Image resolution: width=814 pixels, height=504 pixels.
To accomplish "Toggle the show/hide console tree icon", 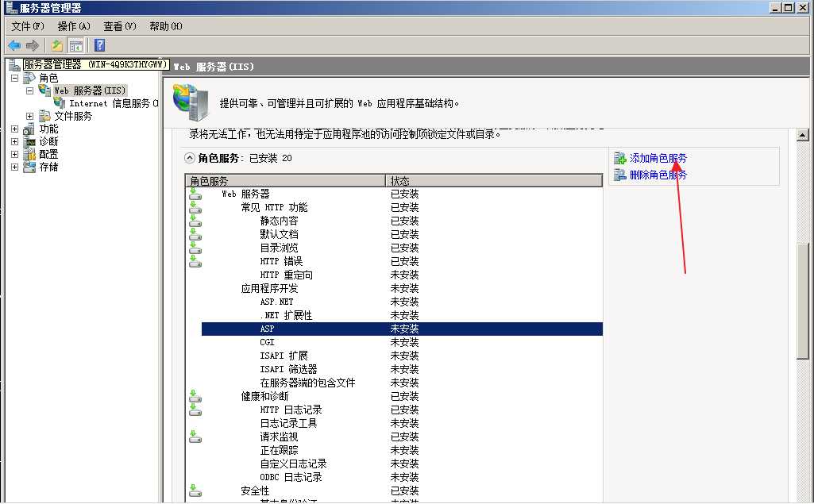I will pyautogui.click(x=75, y=46).
